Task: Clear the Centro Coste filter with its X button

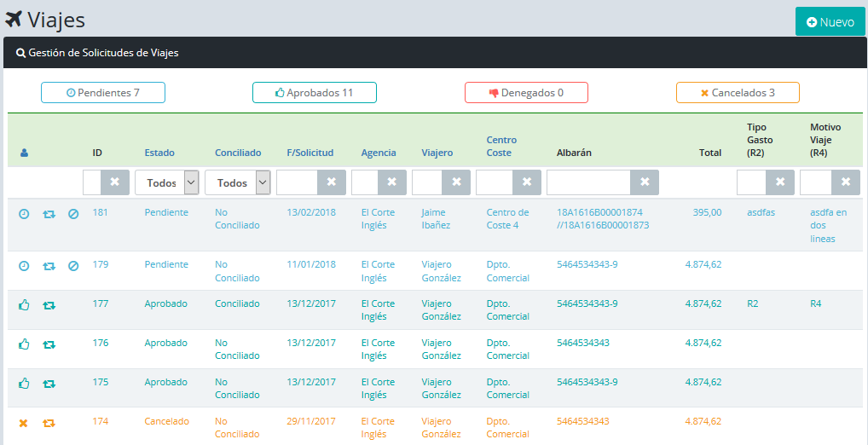Action: click(x=527, y=182)
